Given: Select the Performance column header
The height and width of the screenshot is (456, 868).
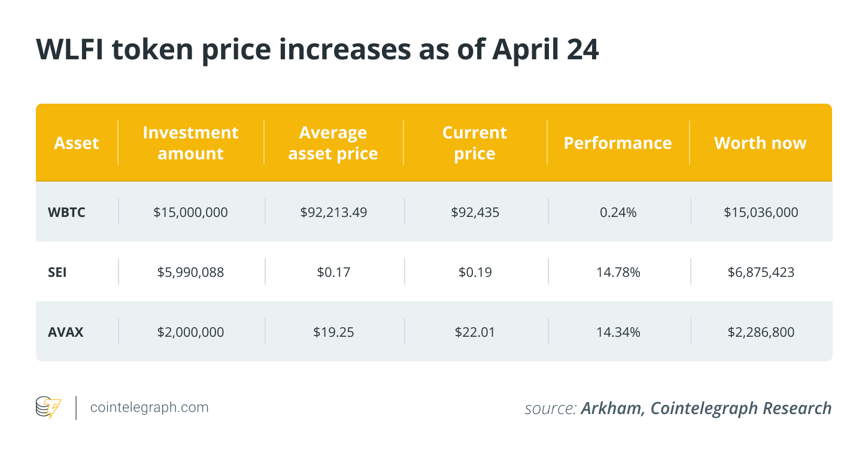Looking at the screenshot, I should pyautogui.click(x=618, y=143).
